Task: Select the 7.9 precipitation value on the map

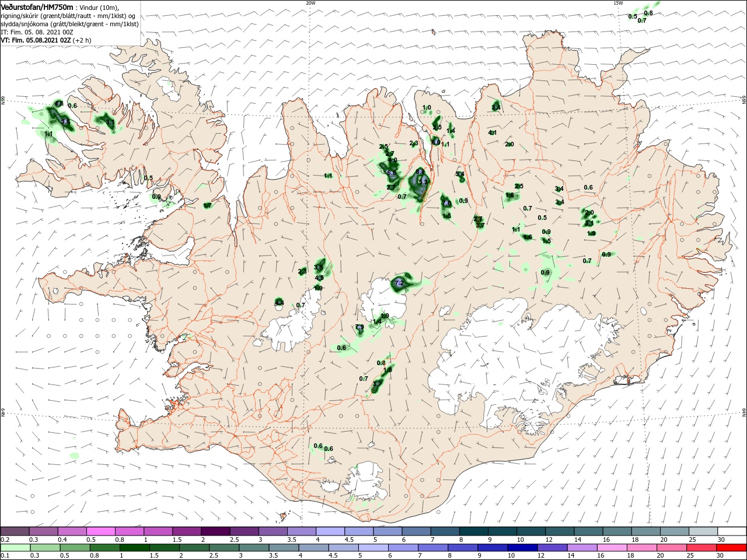Action: pyautogui.click(x=359, y=327)
